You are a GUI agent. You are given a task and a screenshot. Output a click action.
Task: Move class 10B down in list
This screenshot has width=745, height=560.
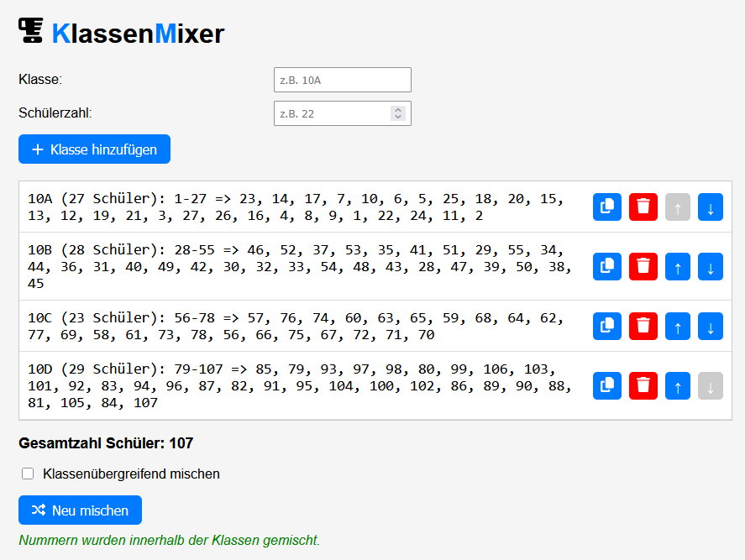(711, 266)
